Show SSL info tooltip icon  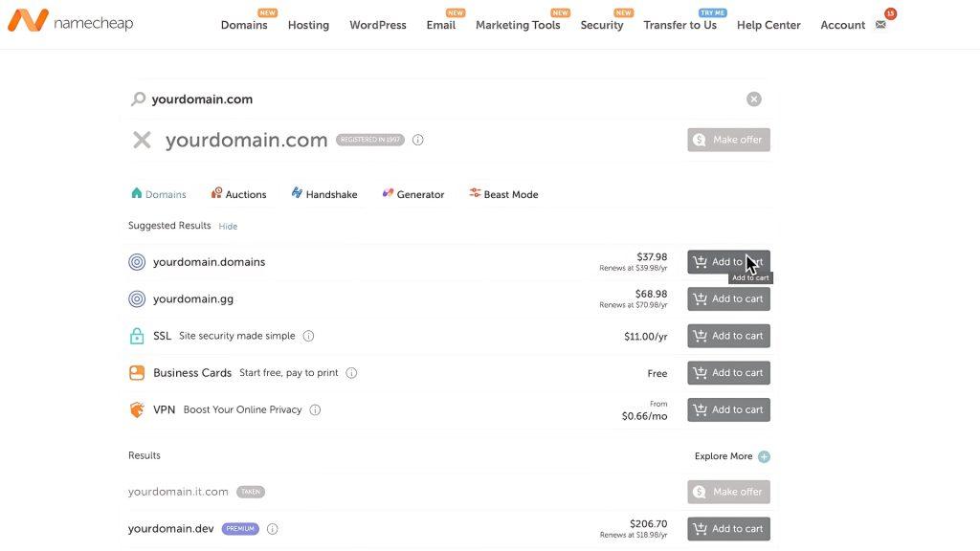(x=308, y=336)
